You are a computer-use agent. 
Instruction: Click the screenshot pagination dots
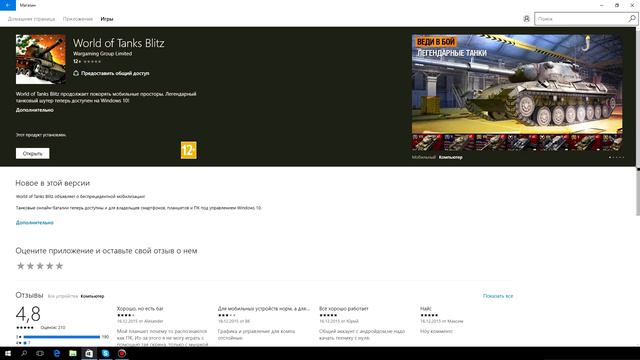click(616, 157)
